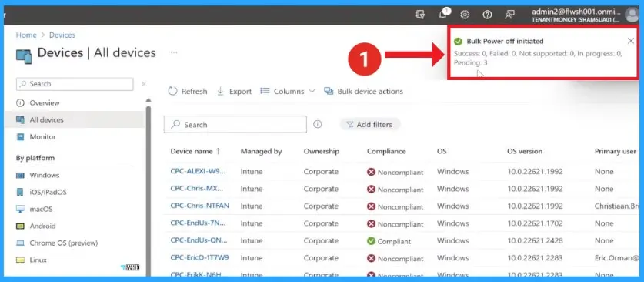Open Bulk device actions
Viewport: 644px width, 282px height.
[363, 91]
